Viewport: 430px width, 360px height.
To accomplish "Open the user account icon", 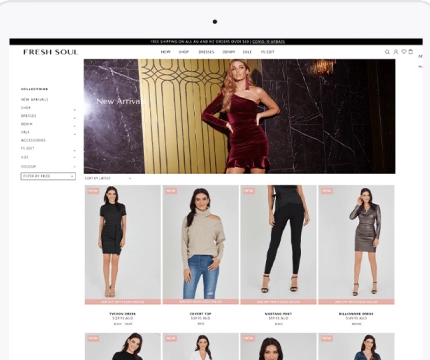I will pos(396,52).
